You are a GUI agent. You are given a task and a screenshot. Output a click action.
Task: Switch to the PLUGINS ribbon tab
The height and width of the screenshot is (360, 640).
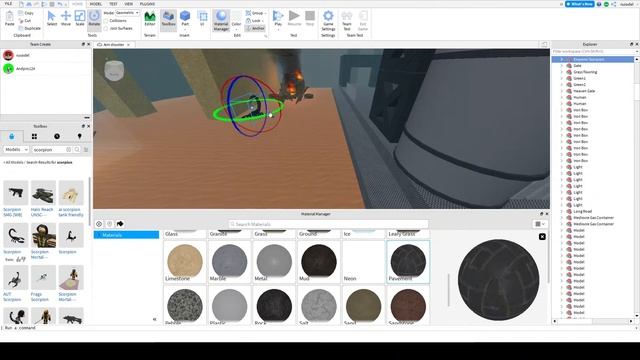147,4
